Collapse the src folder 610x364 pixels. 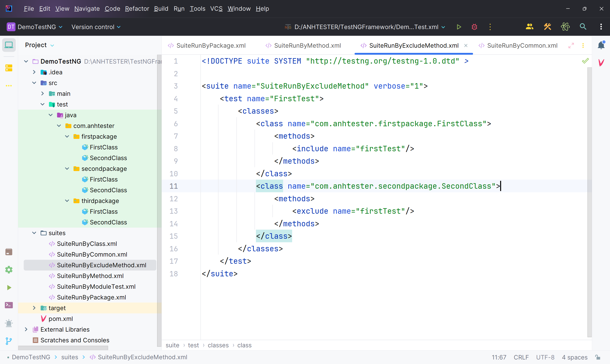(34, 83)
